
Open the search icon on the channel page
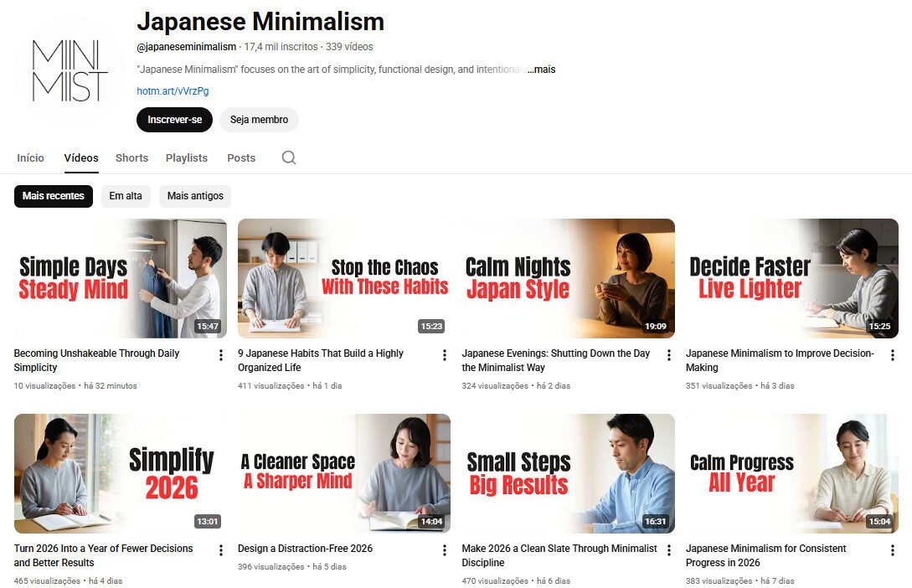pos(288,157)
